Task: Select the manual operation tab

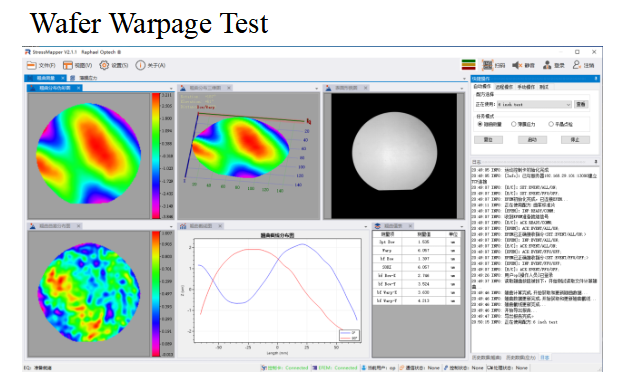Action: pyautogui.click(x=526, y=87)
